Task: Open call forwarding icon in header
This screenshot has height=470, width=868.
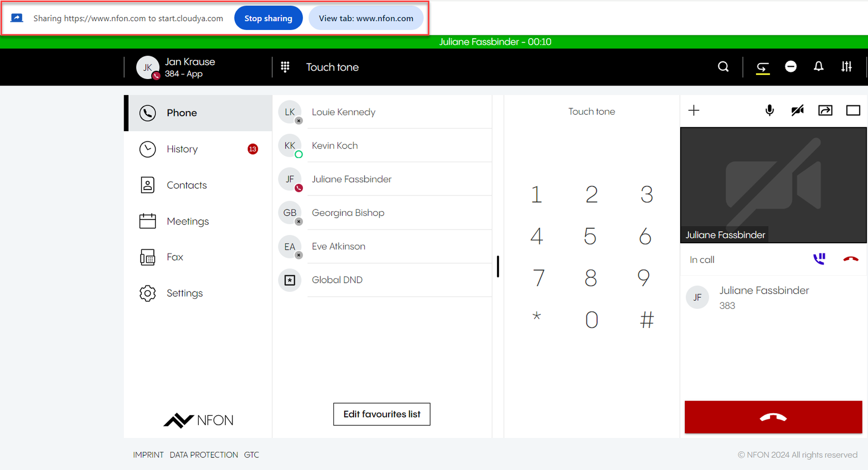Action: pos(763,67)
